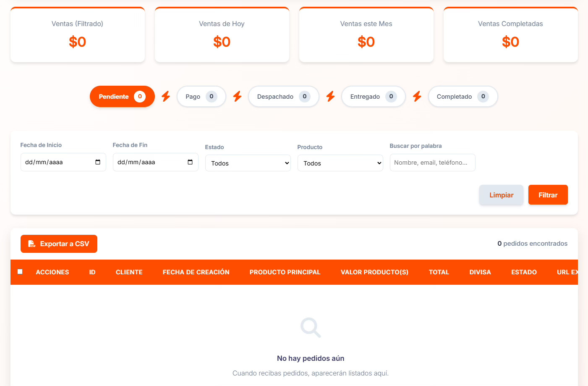Click the lightning icon between Entregado and Completado

(417, 96)
